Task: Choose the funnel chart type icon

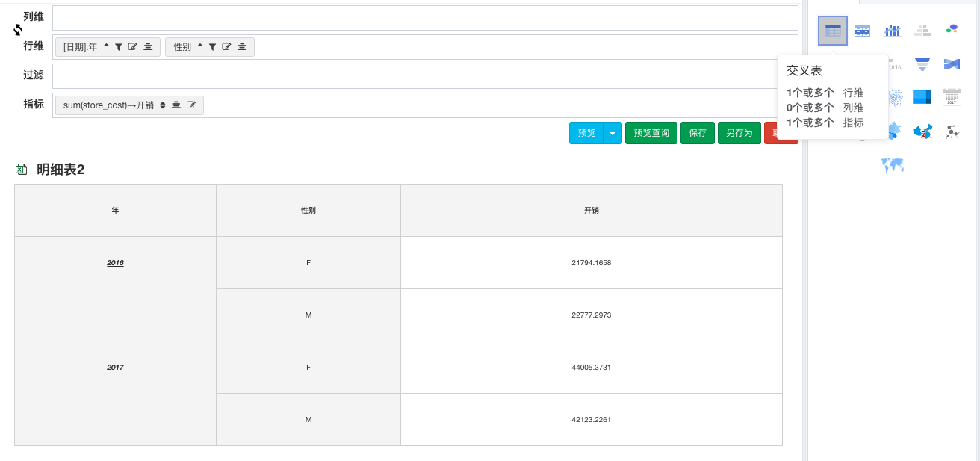Action: click(922, 64)
